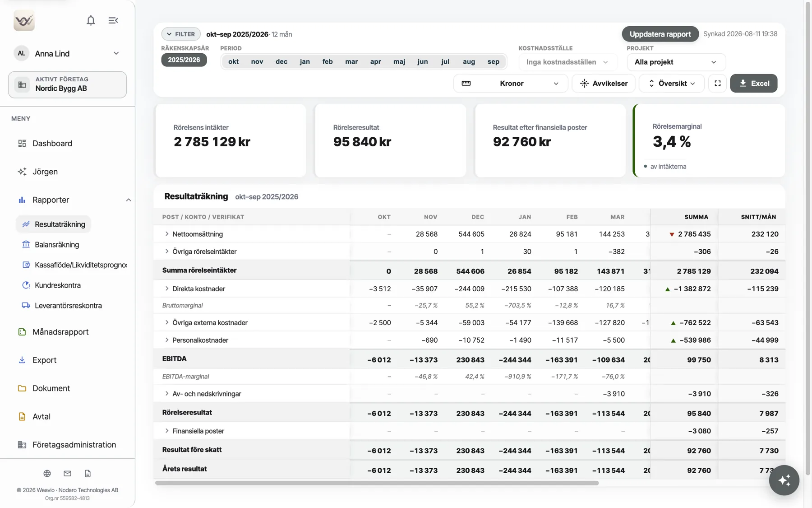Select fiscal year 2025/2026
This screenshot has height=508, width=812.
point(184,60)
